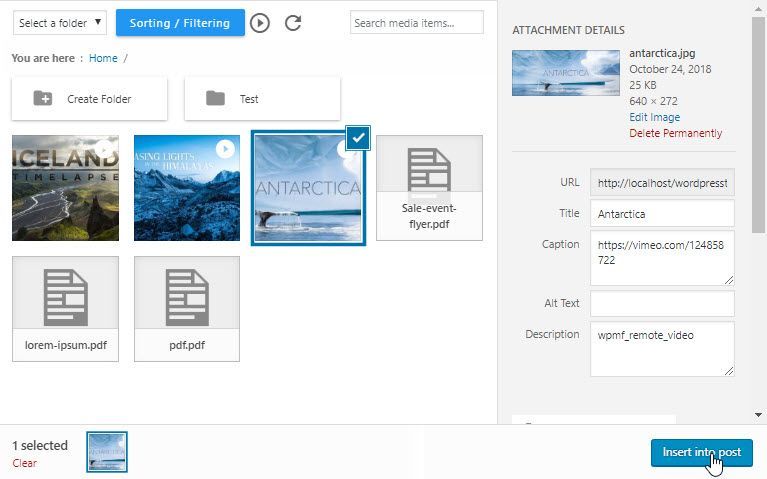Clear the current selection
This screenshot has height=479, width=767.
[x=24, y=463]
